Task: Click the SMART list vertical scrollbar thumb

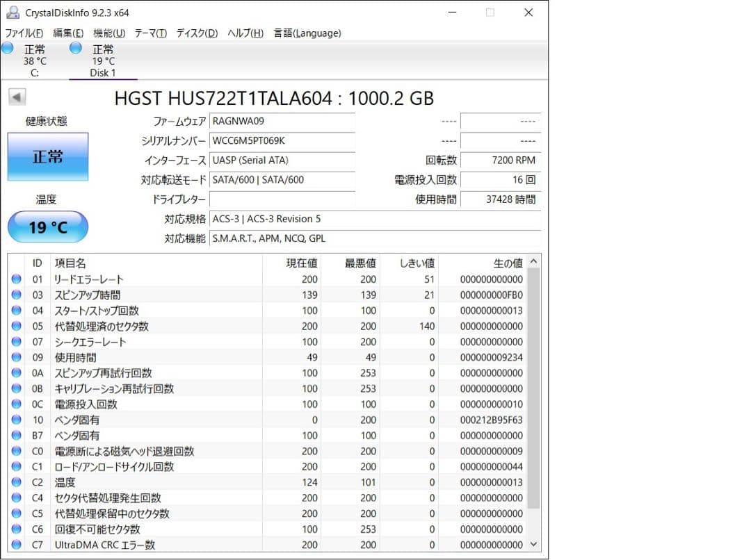Action: (x=533, y=388)
